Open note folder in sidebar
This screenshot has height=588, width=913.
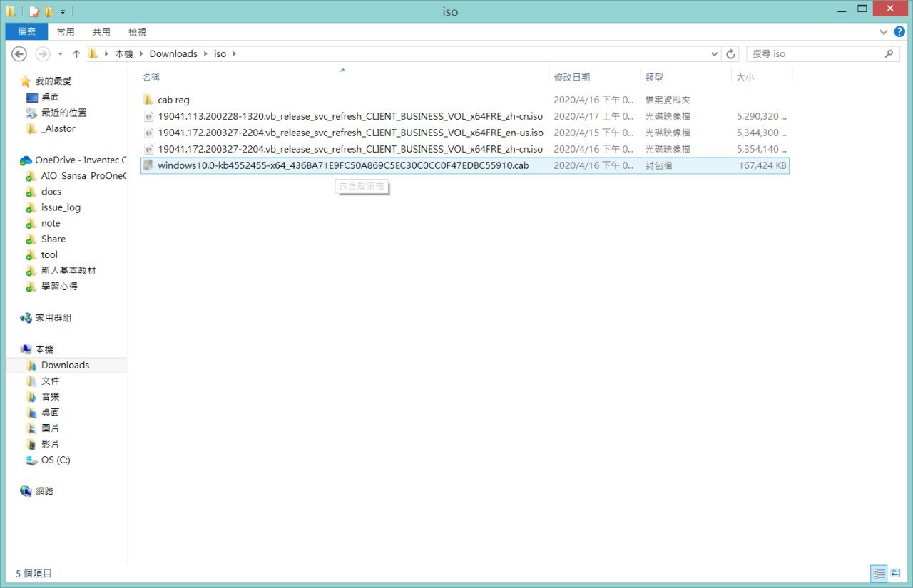point(51,223)
